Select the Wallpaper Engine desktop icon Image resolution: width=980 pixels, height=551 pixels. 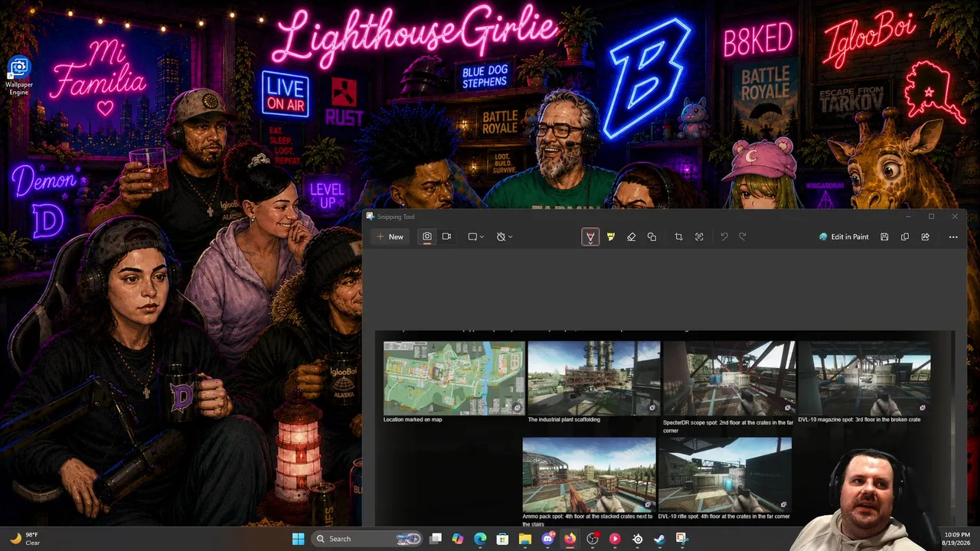coord(19,77)
